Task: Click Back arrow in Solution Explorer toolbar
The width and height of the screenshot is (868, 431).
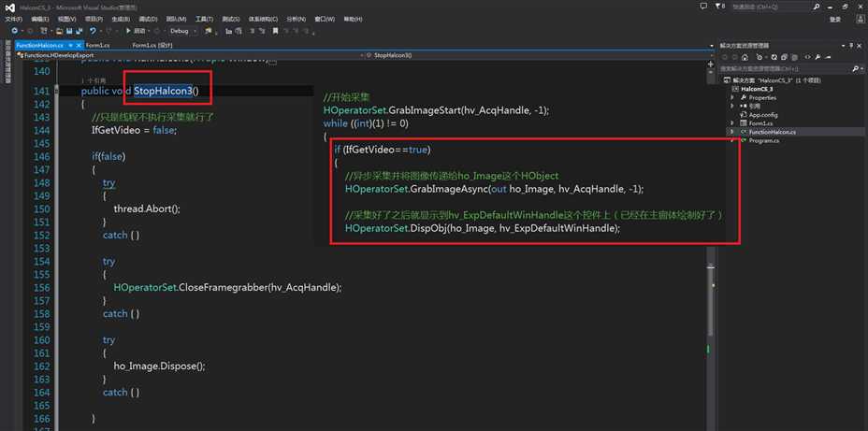Action: (x=724, y=57)
